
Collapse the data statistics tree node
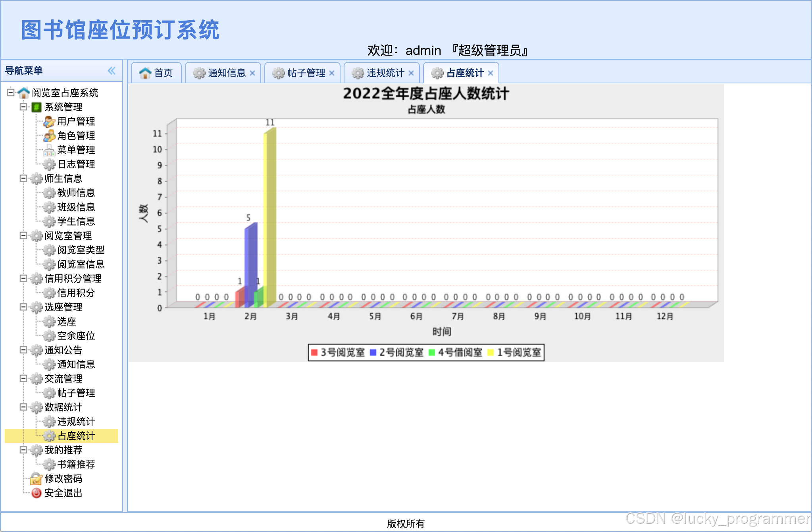pos(23,407)
